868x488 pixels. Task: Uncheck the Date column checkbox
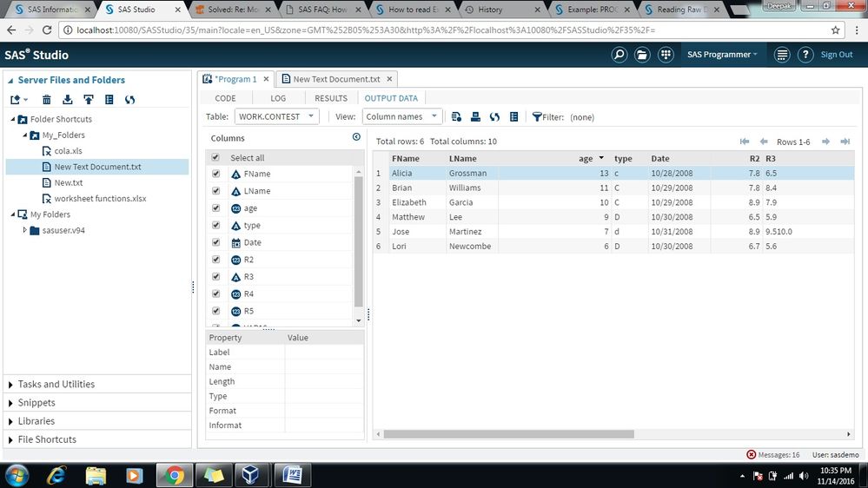pyautogui.click(x=215, y=242)
